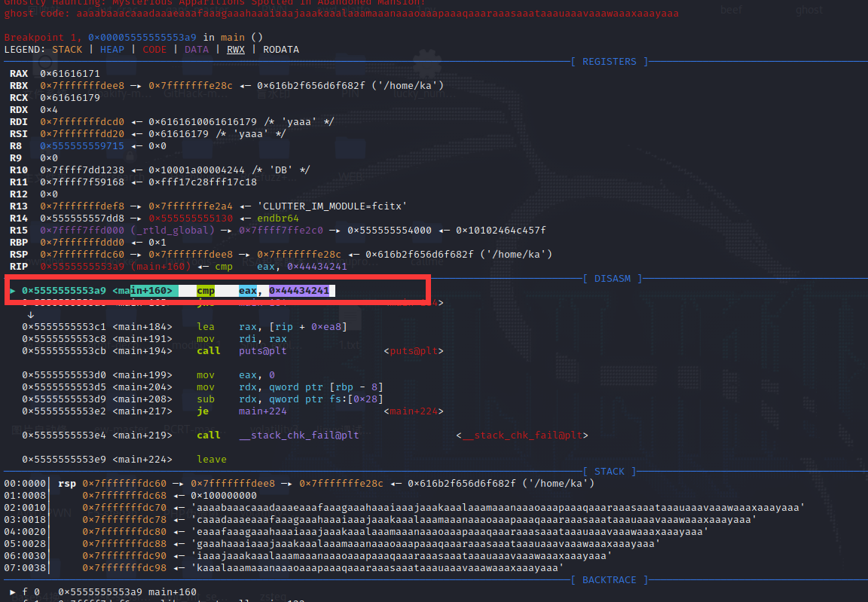Image resolution: width=868 pixels, height=602 pixels.
Task: Select the immediate 0x44434241 in highlighted cmp instruction
Action: [x=299, y=291]
